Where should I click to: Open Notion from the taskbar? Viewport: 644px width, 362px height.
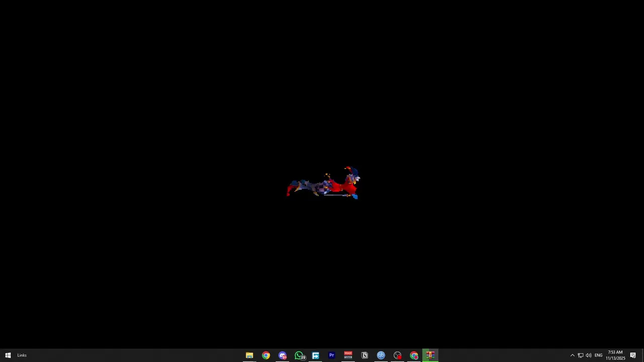tap(365, 355)
